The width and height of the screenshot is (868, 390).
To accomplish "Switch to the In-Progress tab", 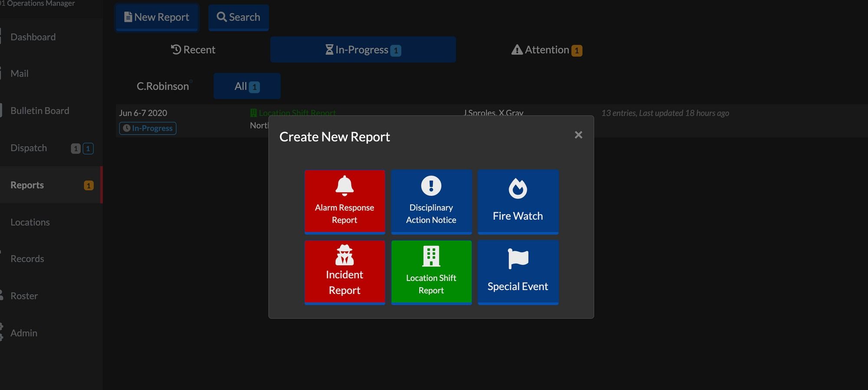I will (363, 50).
